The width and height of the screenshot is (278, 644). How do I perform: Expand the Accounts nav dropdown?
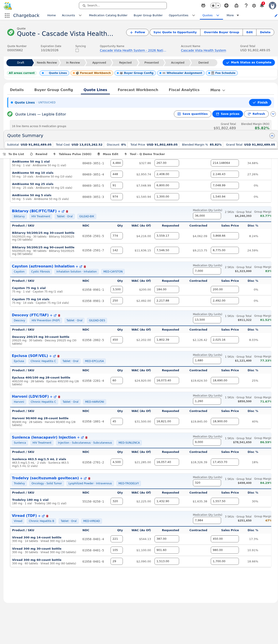click(80, 15)
